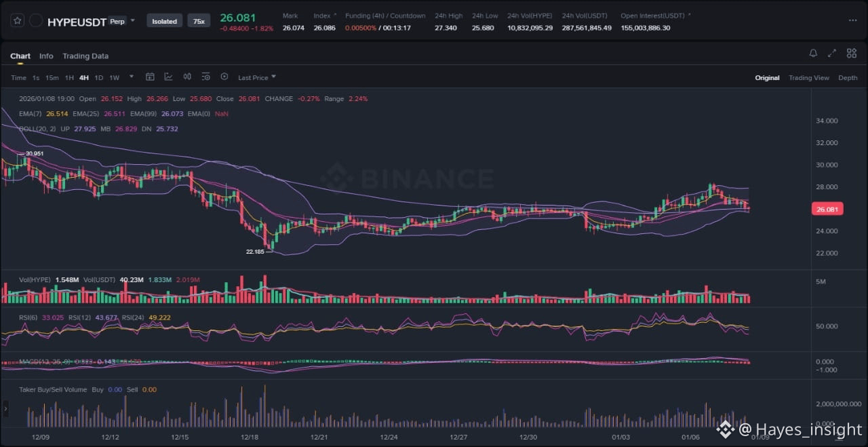Open the chart display settings icon
The width and height of the screenshot is (868, 447).
[x=205, y=77]
